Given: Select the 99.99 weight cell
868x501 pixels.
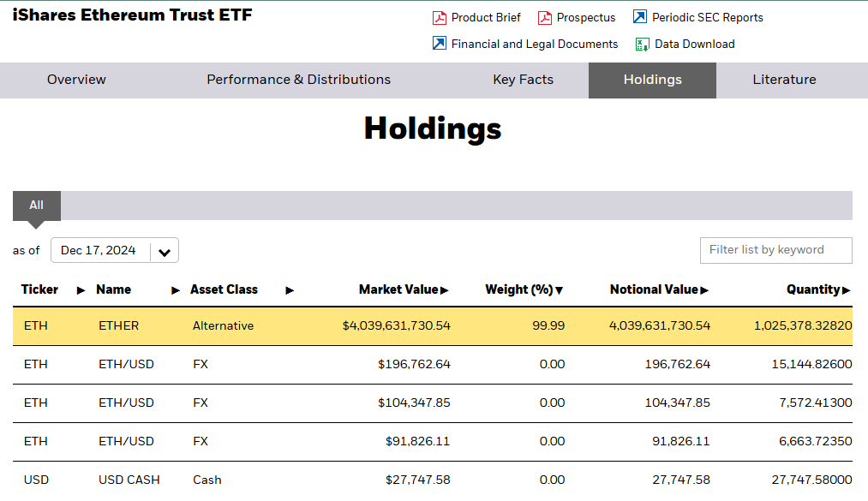Looking at the screenshot, I should (x=548, y=326).
